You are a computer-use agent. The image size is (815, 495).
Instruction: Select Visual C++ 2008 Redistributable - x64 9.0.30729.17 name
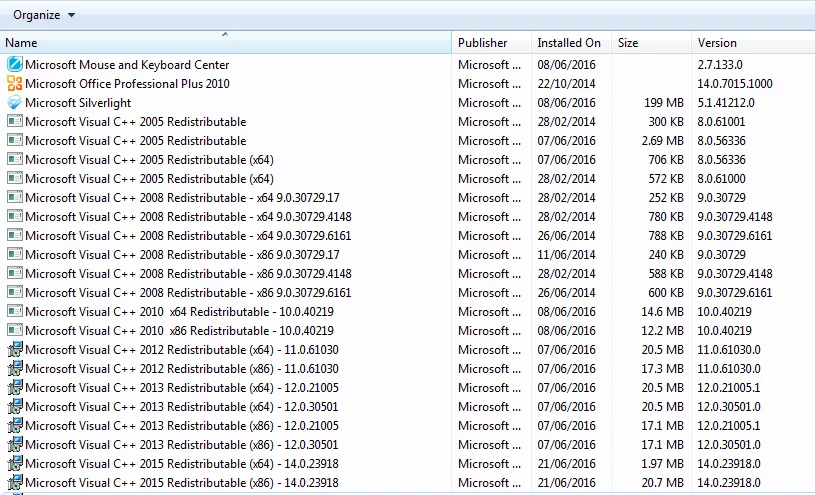click(x=182, y=198)
